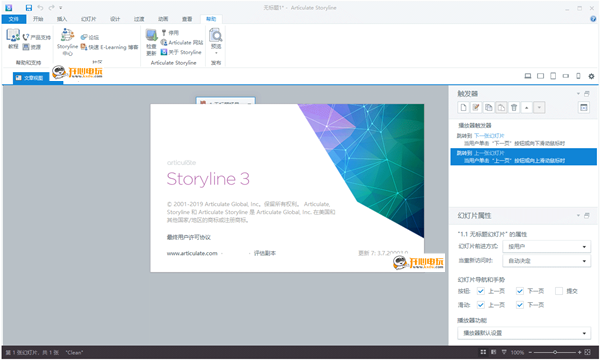
Task: Delete the selected trigger (trash icon)
Action: point(514,108)
